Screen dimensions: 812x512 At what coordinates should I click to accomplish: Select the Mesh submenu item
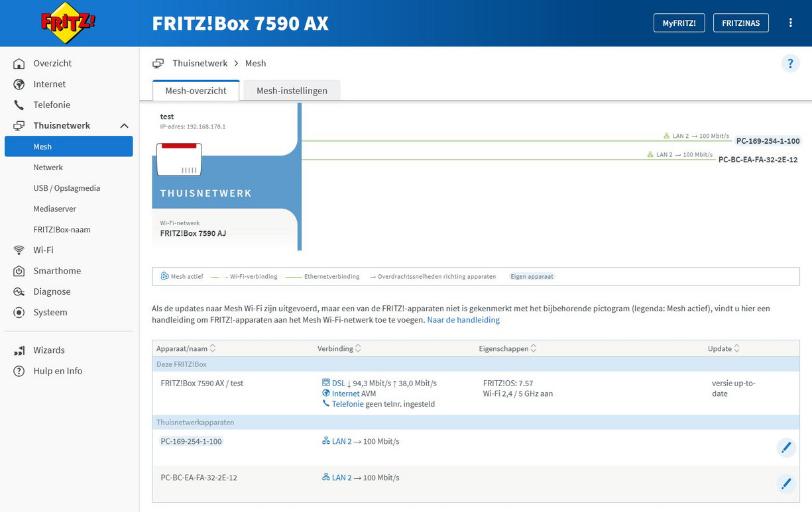click(x=69, y=146)
